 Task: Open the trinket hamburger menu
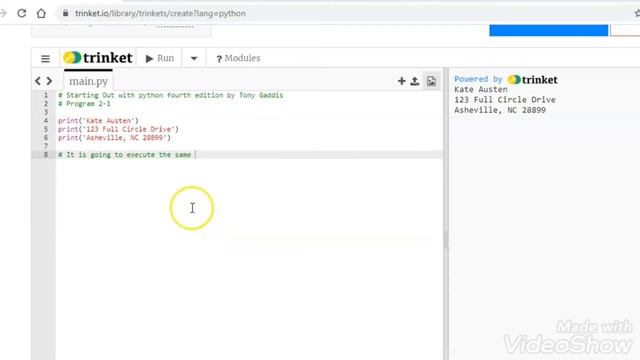click(45, 58)
